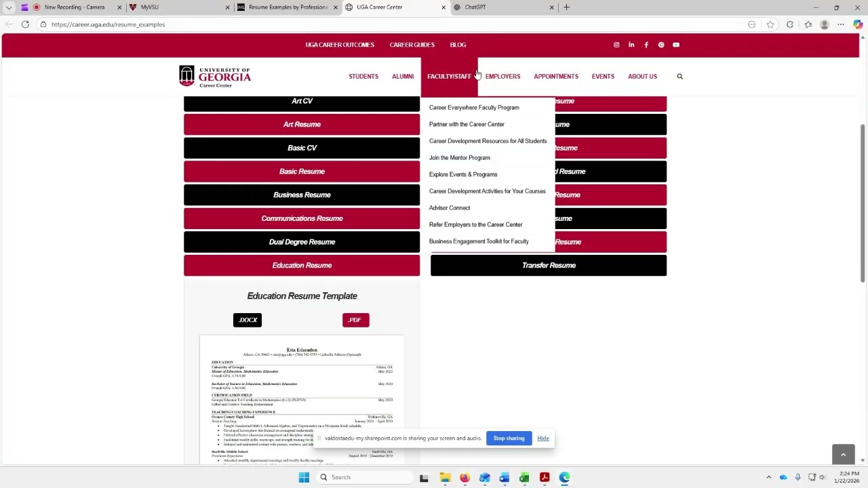Screen dimensions: 868x488
Task: Expand the Dual Degree Resume template
Action: 302,242
